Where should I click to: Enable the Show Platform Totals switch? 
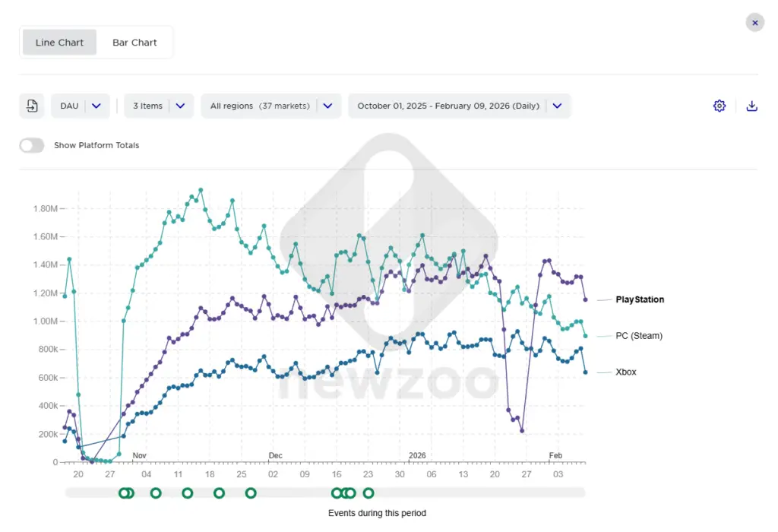[x=31, y=145]
